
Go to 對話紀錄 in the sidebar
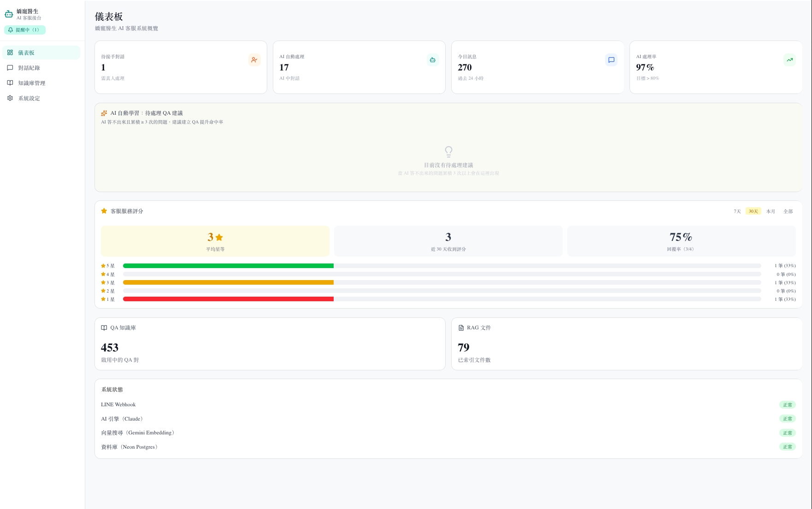point(41,68)
